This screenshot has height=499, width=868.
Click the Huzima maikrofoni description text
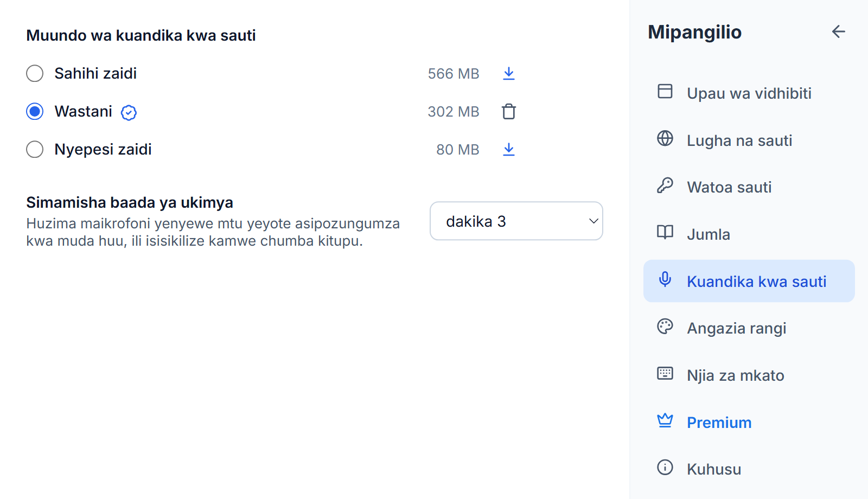(213, 232)
